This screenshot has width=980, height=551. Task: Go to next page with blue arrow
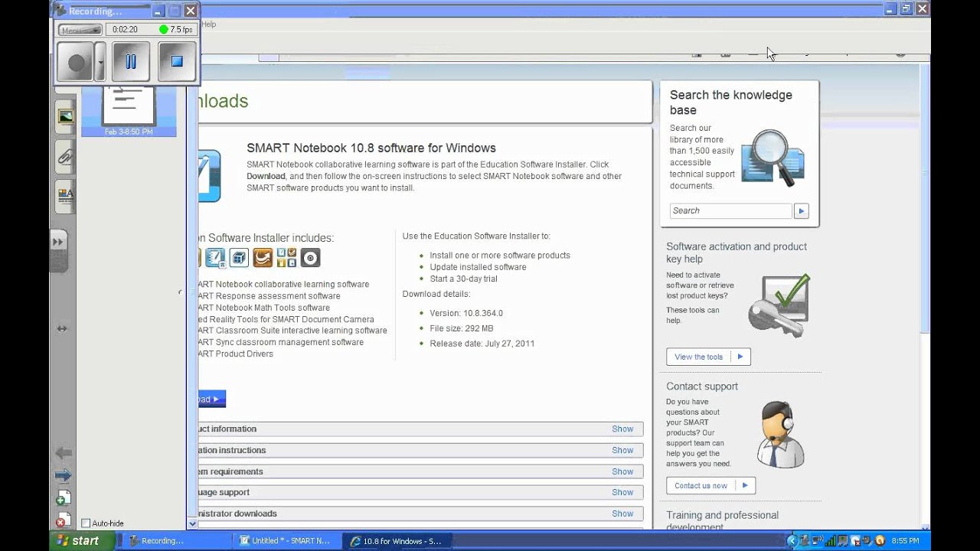pyautogui.click(x=63, y=476)
